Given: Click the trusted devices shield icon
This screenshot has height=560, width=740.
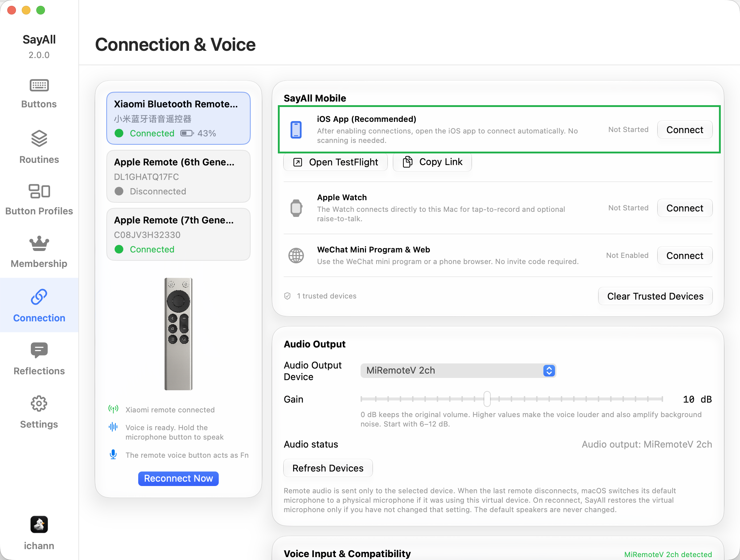Looking at the screenshot, I should coord(287,296).
